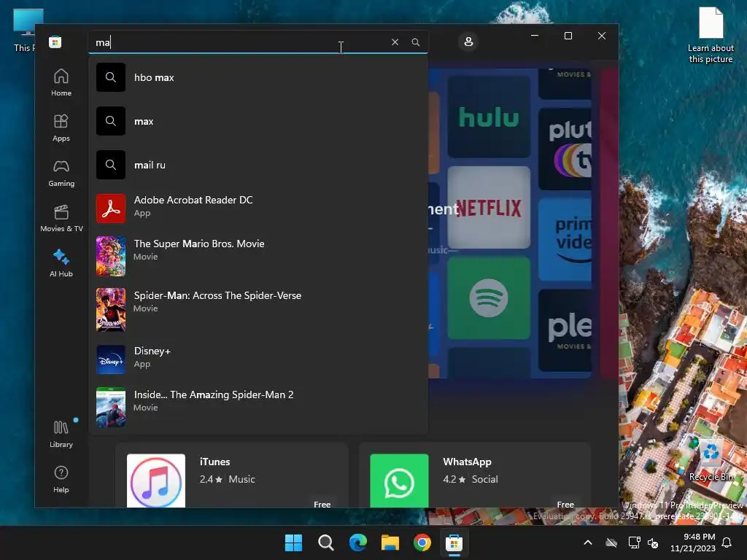Launch Google Chrome from taskbar
This screenshot has width=747, height=560.
422,542
